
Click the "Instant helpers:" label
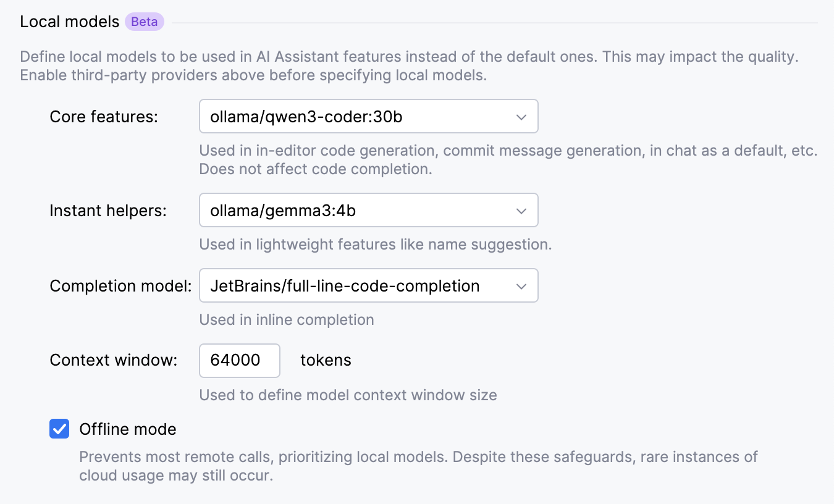pyautogui.click(x=108, y=211)
